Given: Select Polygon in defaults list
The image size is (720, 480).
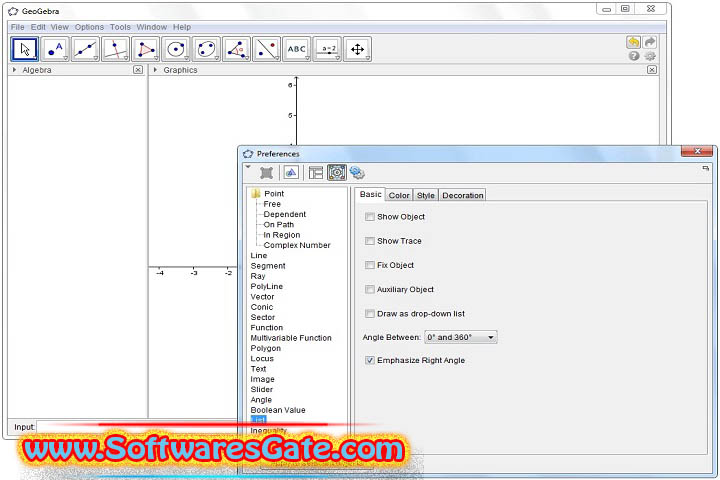Looking at the screenshot, I should [265, 348].
